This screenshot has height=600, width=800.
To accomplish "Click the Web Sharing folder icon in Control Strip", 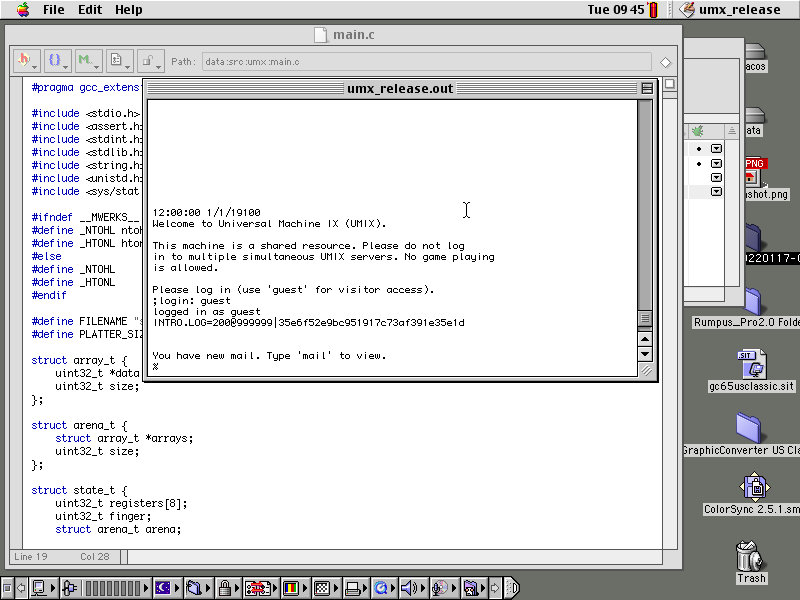I will [x=473, y=588].
